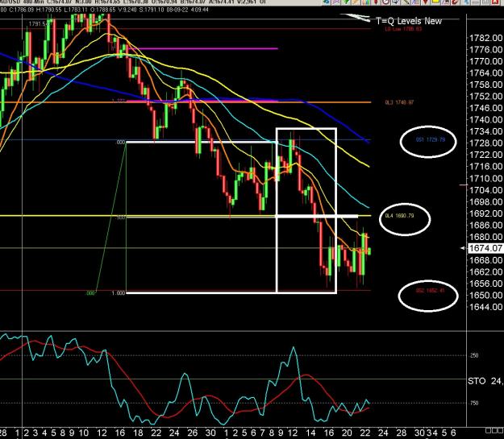Screen dimensions: 504x439
Task: Click the C:1786.09 close value readout
Action: (22, 10)
